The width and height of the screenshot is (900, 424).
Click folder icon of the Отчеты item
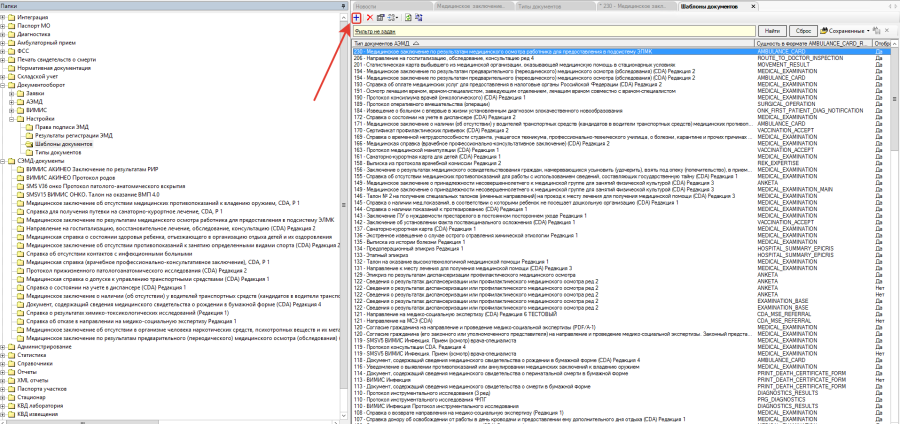coord(12,372)
